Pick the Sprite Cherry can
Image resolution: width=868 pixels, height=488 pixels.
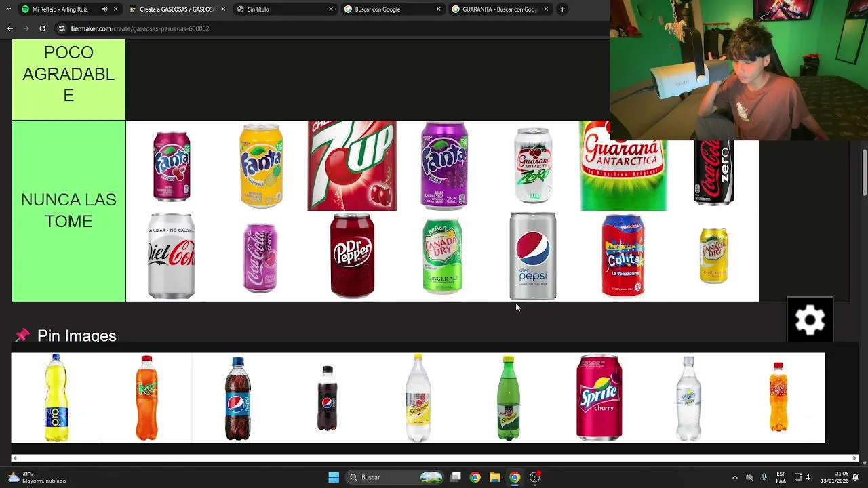coord(599,398)
